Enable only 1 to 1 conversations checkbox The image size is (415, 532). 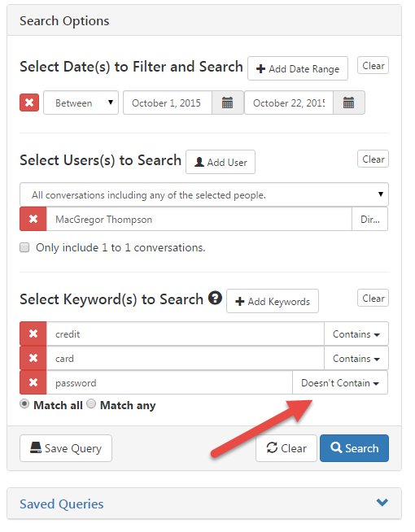24,247
